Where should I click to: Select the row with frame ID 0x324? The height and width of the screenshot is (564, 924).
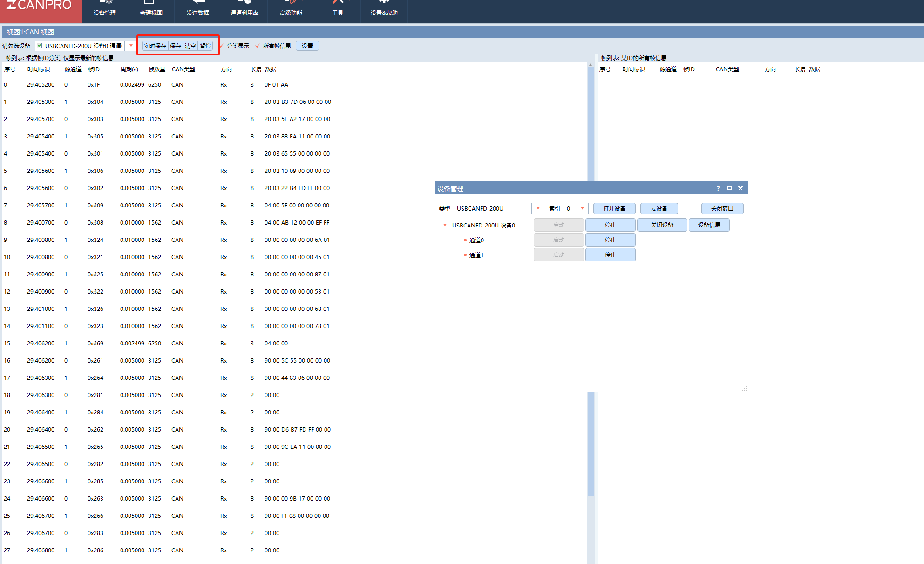pos(293,240)
